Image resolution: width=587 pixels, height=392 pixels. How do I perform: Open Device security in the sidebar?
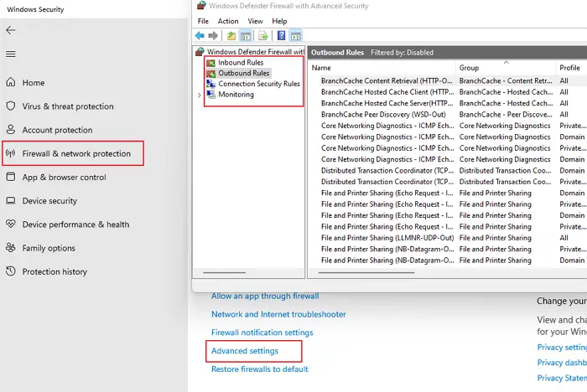pos(42,200)
